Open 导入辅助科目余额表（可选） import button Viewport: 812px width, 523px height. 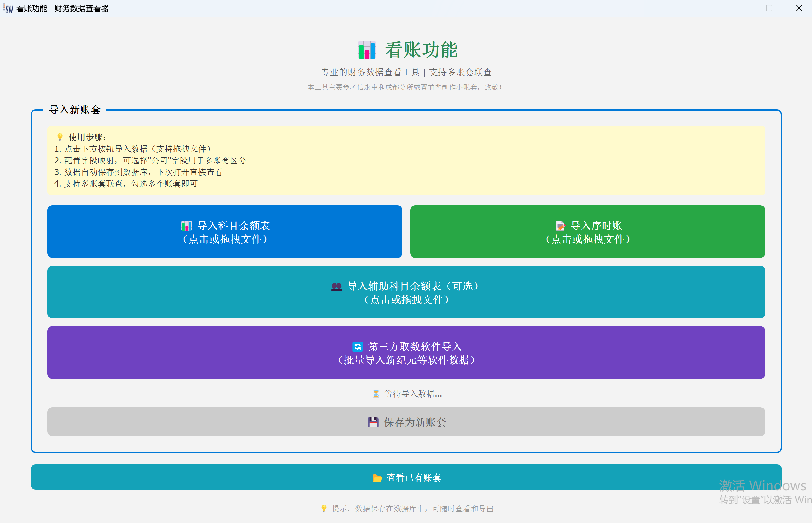(406, 292)
